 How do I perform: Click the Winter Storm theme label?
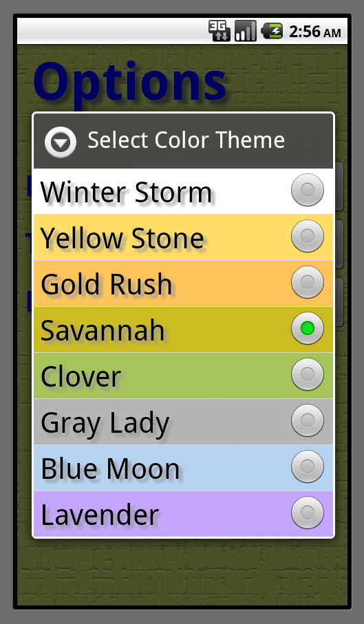click(126, 192)
